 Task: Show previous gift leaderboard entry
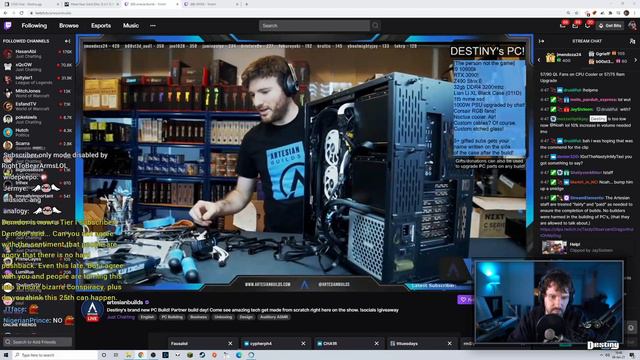[539, 60]
